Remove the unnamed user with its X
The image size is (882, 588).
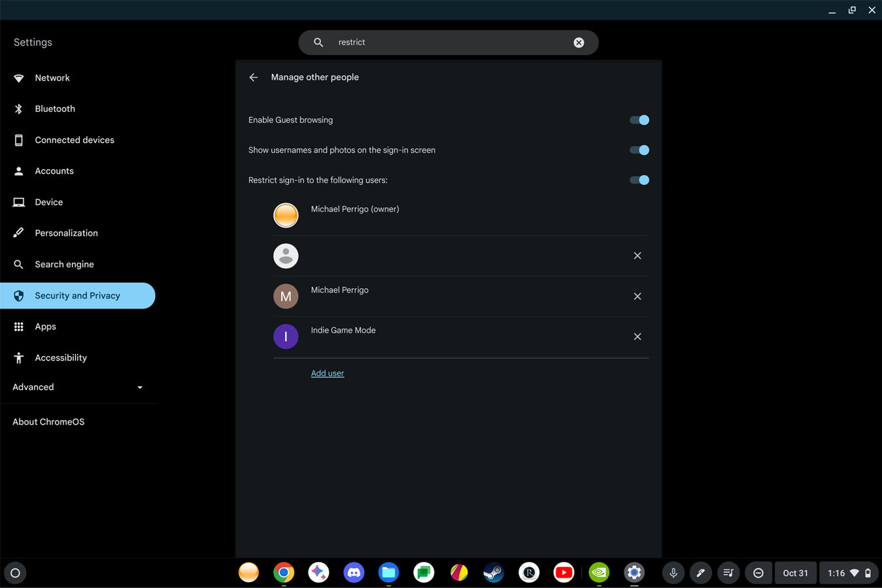coord(637,256)
